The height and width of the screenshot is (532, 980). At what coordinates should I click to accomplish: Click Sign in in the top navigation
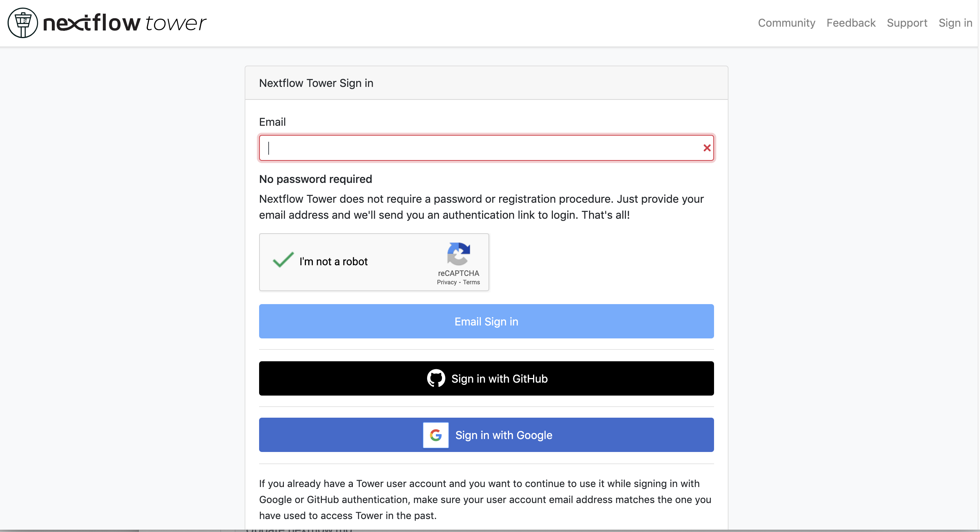point(955,23)
